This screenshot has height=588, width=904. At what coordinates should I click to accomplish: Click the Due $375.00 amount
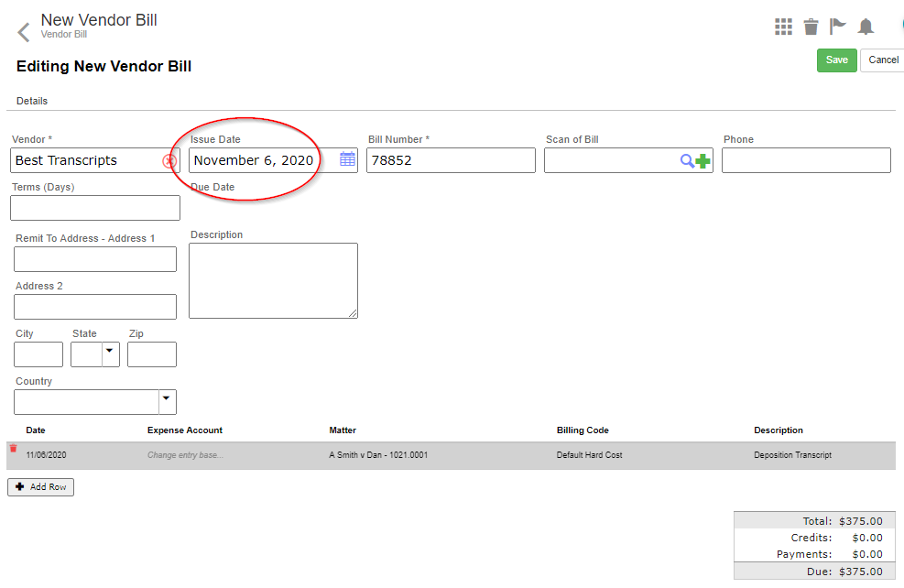point(861,572)
